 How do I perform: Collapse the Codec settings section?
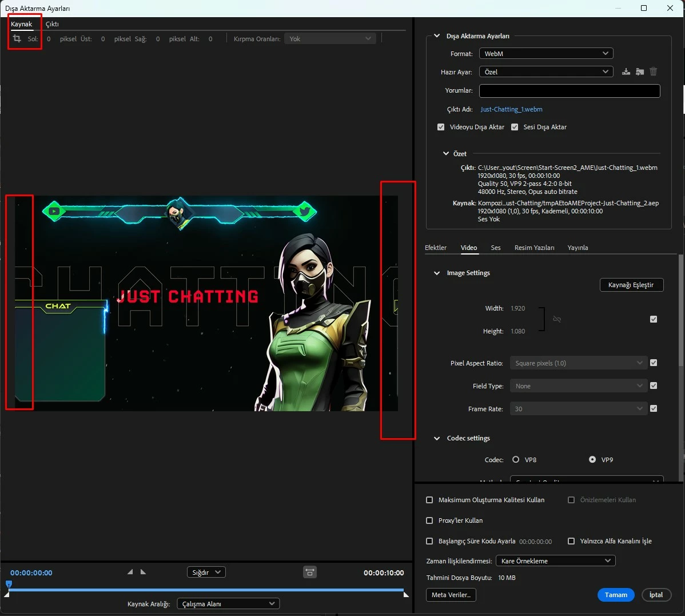coord(437,438)
